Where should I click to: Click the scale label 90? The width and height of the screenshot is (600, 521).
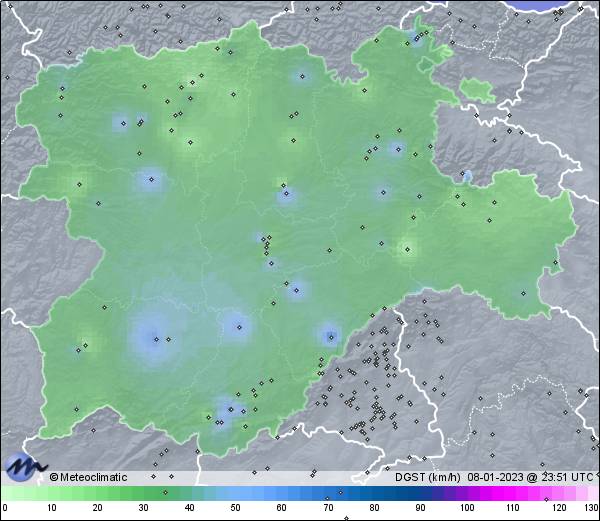point(420,508)
